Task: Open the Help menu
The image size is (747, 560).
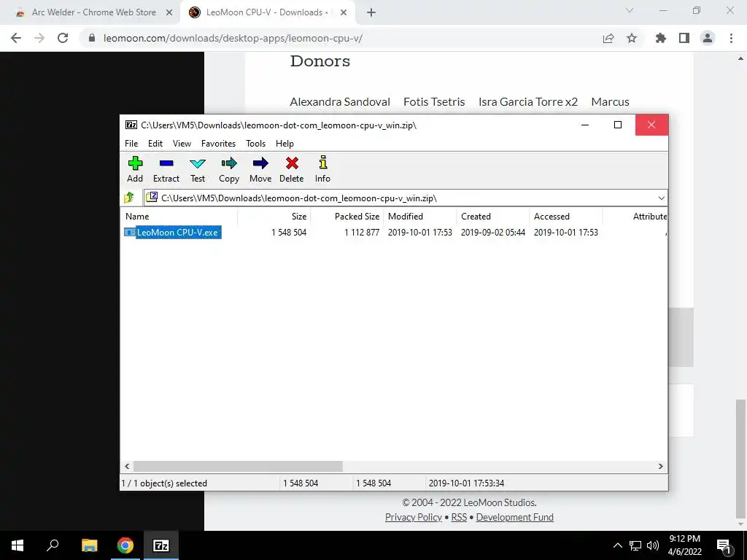Action: point(285,144)
